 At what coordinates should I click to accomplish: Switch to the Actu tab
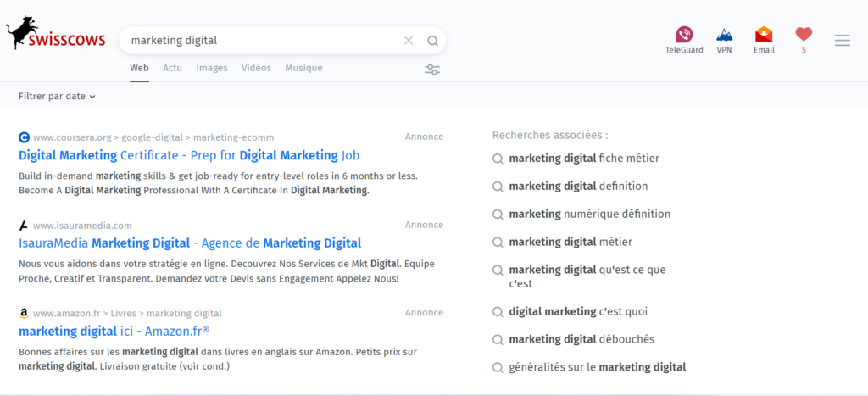[172, 68]
